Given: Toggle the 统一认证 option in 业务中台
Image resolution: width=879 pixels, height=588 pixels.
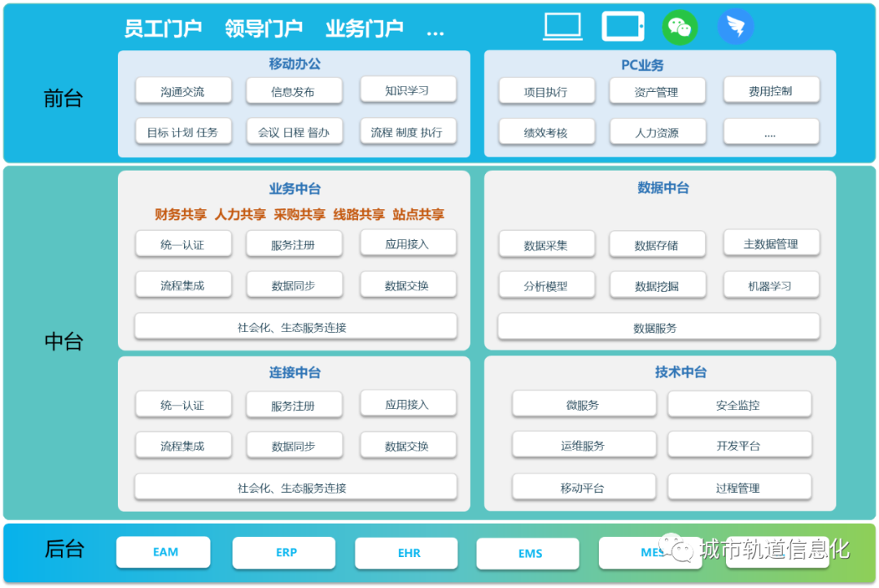Looking at the screenshot, I should 183,244.
